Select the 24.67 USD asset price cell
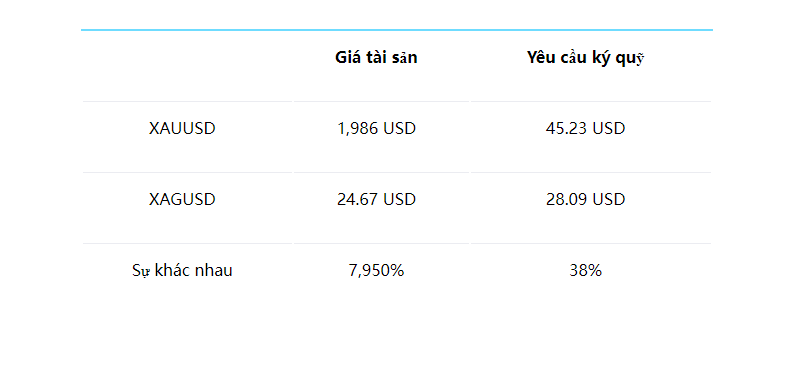 (x=376, y=199)
